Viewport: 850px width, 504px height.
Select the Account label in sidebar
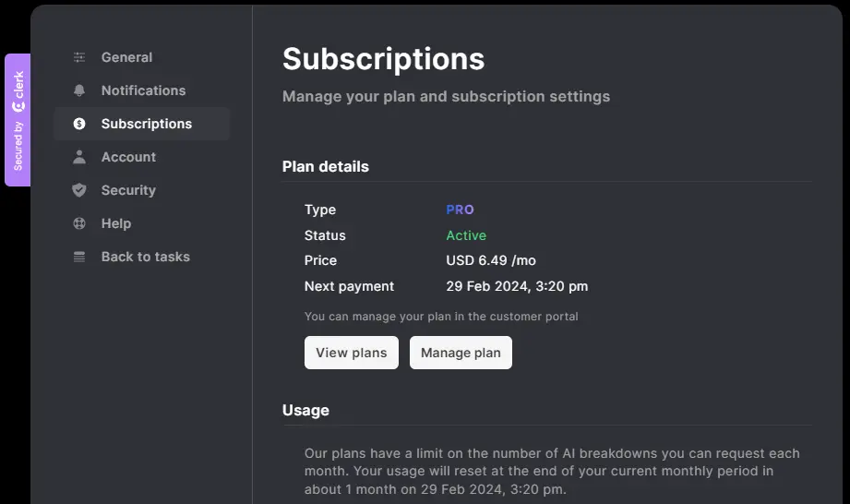pos(128,157)
